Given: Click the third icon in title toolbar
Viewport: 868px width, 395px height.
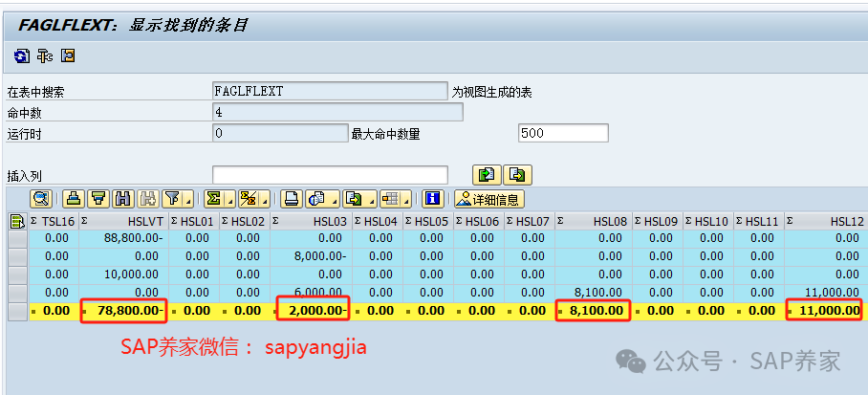Looking at the screenshot, I should 68,56.
